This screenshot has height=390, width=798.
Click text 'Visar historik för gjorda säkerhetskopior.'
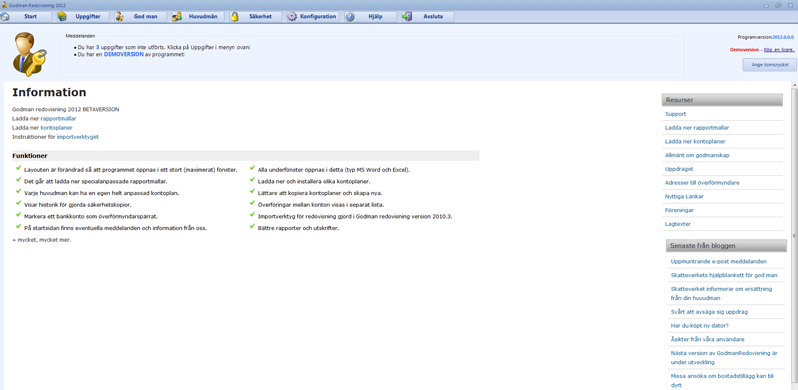[78, 205]
